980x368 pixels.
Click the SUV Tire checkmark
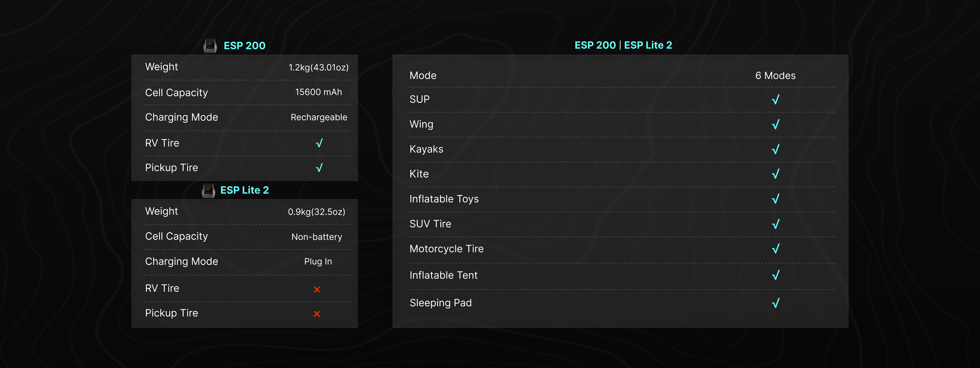coord(776,224)
